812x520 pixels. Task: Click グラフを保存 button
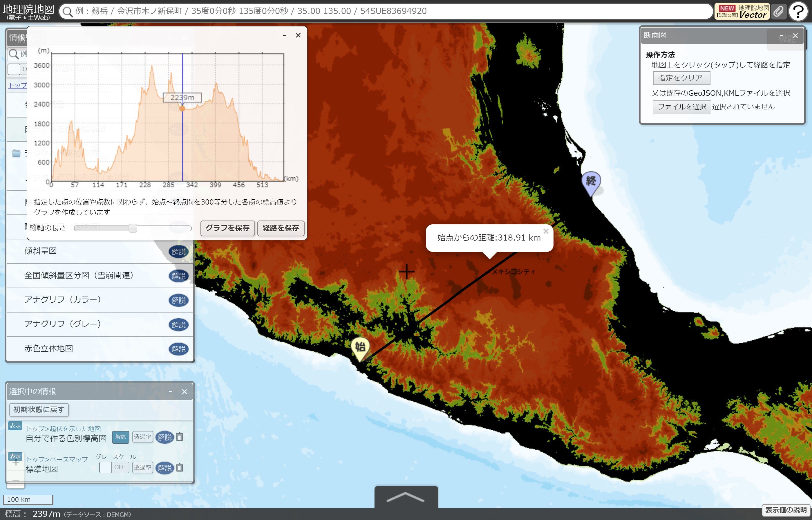pyautogui.click(x=227, y=228)
